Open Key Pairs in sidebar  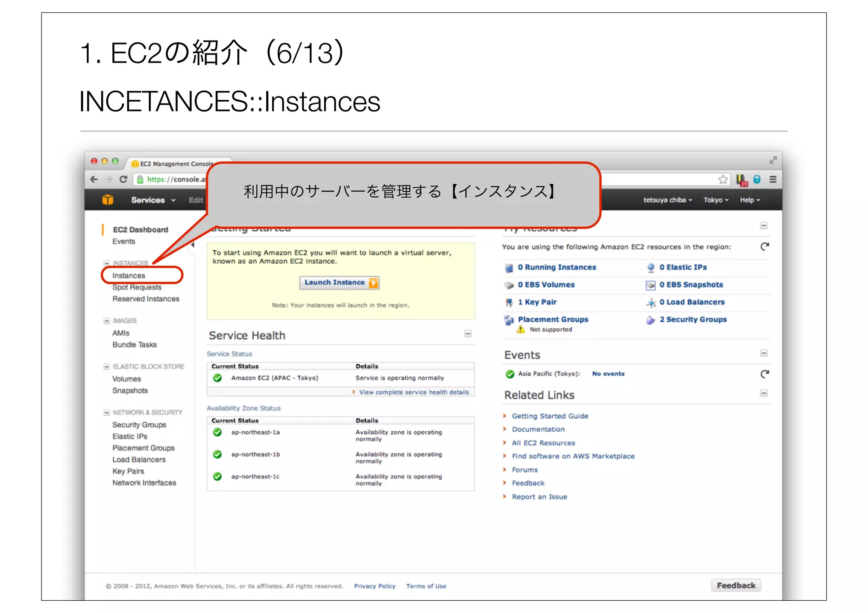[128, 471]
